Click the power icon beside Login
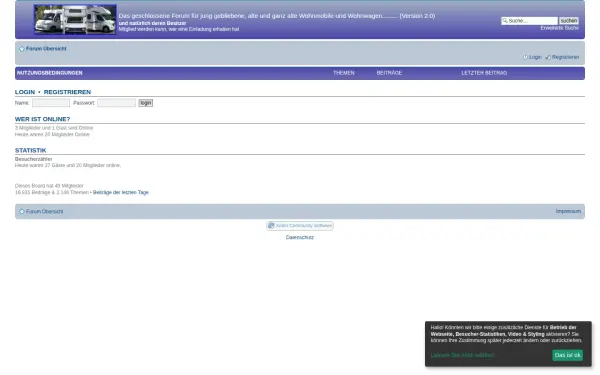 pos(525,57)
